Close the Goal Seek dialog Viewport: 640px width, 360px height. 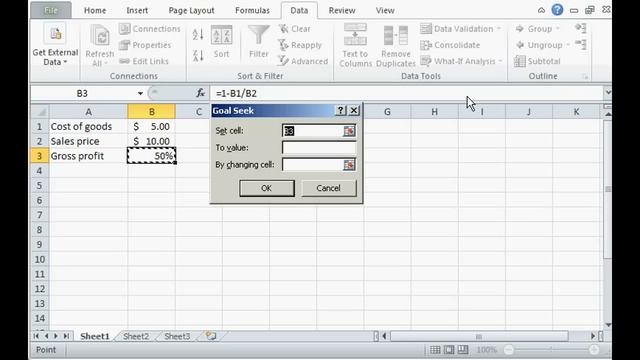[x=354, y=111]
